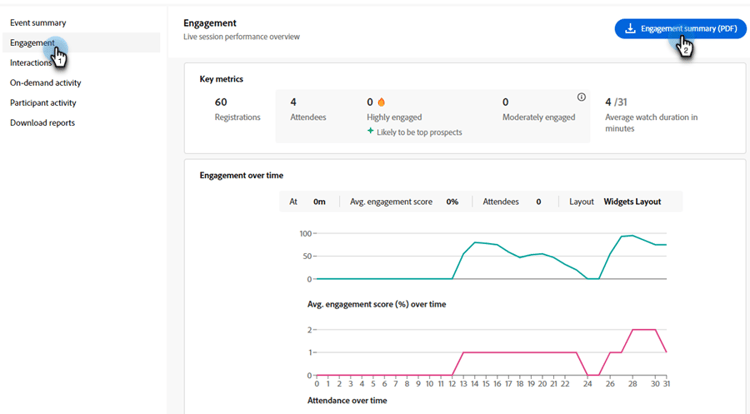
Task: Select the 4 Attendees metric
Action: click(x=307, y=109)
